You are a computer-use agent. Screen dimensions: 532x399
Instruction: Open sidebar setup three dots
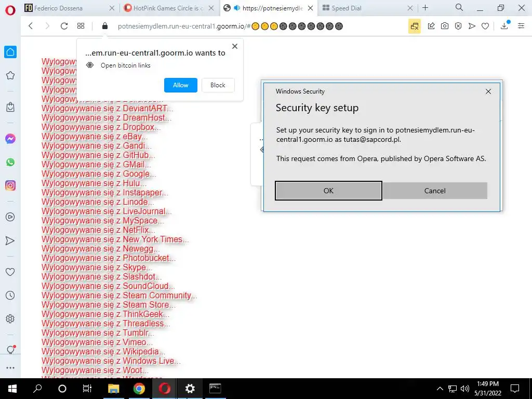click(x=10, y=368)
